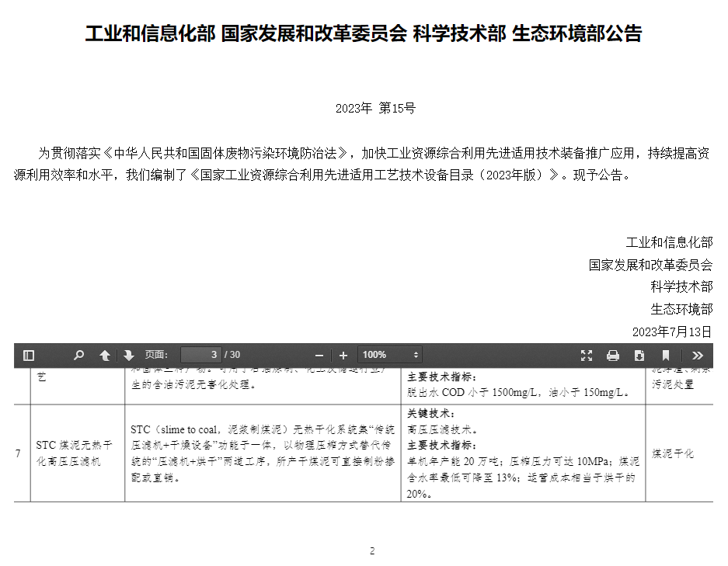Print the PDF document
The image size is (728, 566).
click(613, 355)
